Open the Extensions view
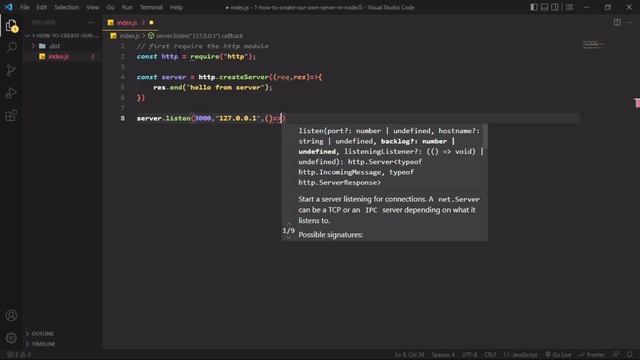The height and width of the screenshot is (360, 640). pos(11,116)
